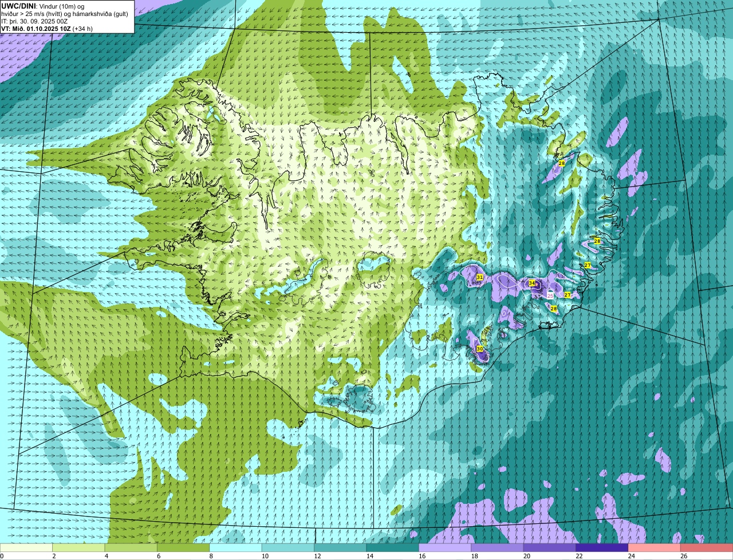Click the '8' tick label on legend
Image resolution: width=733 pixels, height=560 pixels.
(x=211, y=556)
